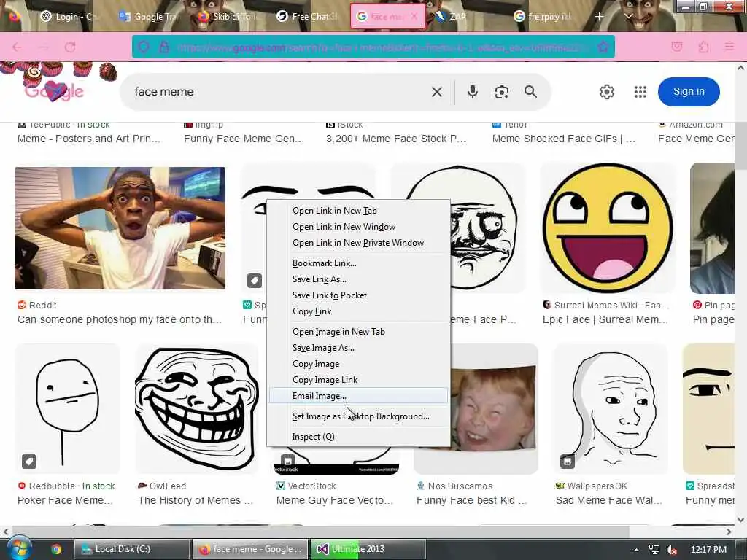Launch Chrome from the taskbar
Image resolution: width=747 pixels, height=560 pixels.
pos(56,549)
